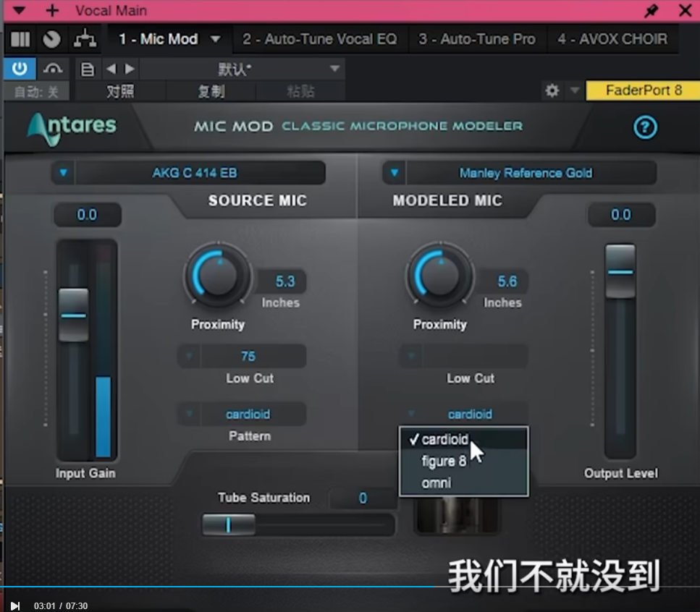Click the Tube Saturation slider handle

pyautogui.click(x=229, y=524)
